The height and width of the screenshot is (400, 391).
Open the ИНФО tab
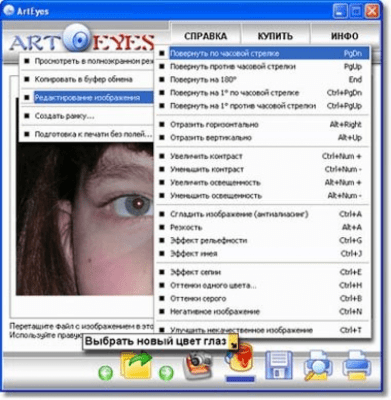point(345,36)
